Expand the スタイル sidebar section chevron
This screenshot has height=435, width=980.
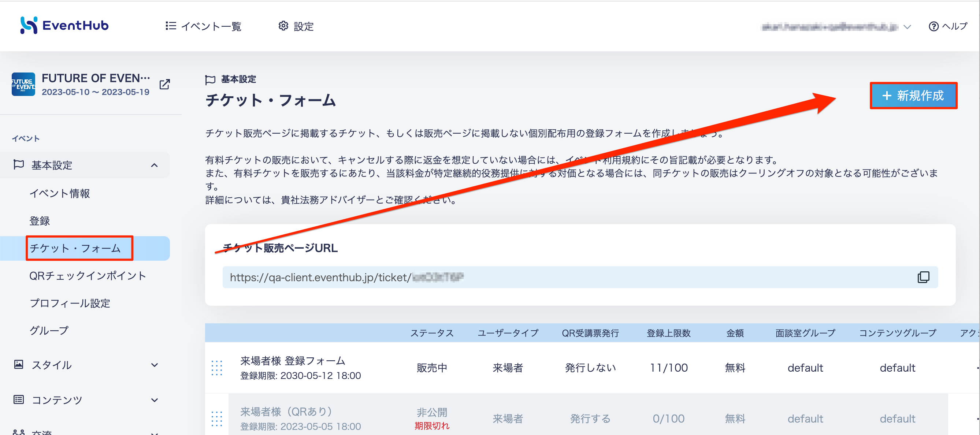pos(154,365)
